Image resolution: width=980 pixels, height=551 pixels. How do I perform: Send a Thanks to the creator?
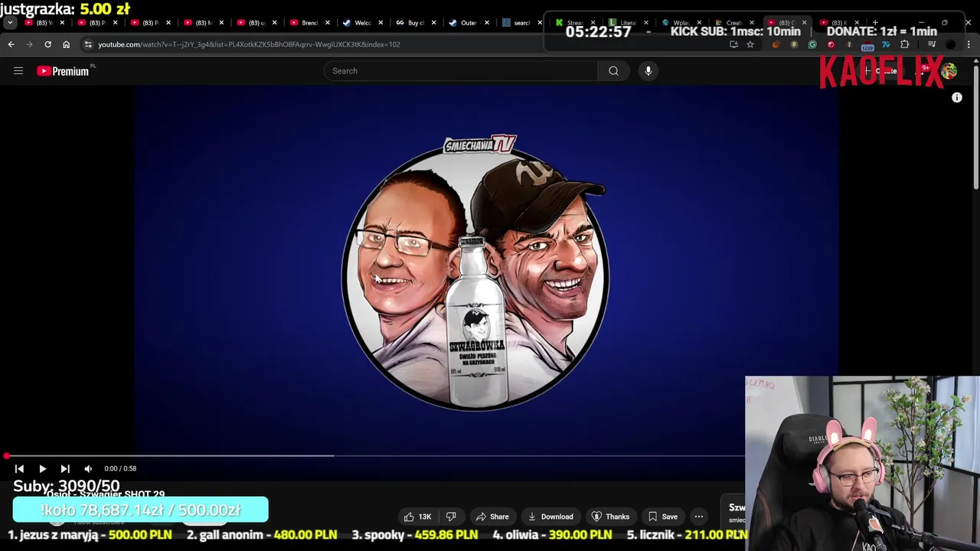[610, 517]
